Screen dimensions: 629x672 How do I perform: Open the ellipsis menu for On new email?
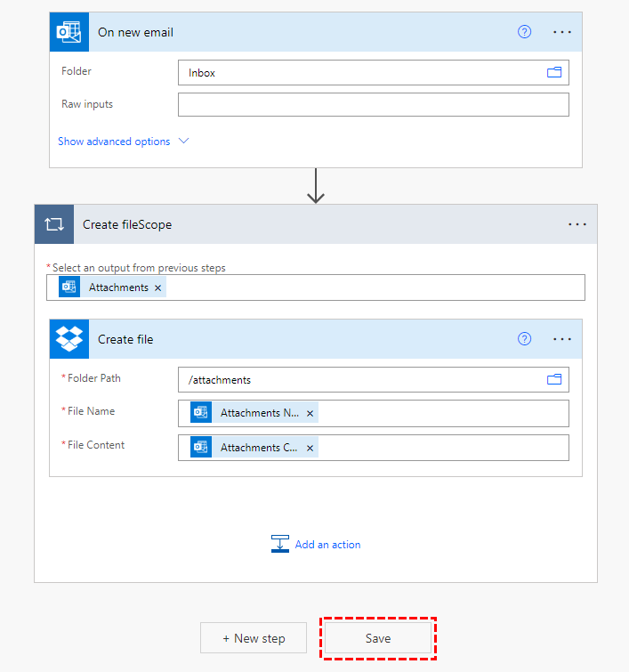(x=561, y=32)
